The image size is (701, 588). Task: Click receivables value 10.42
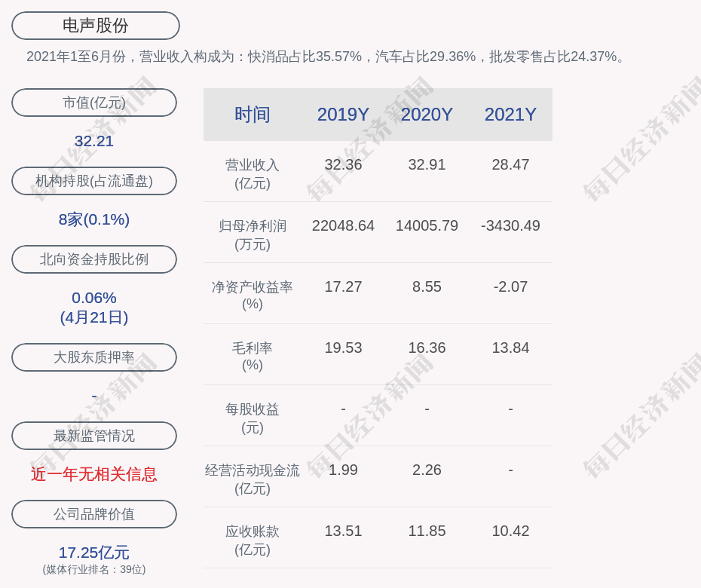point(510,531)
